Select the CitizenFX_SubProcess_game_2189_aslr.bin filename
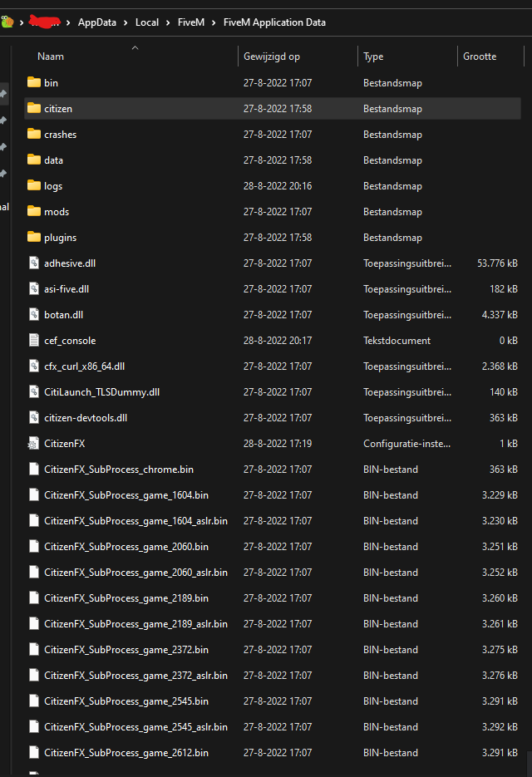 (135, 623)
